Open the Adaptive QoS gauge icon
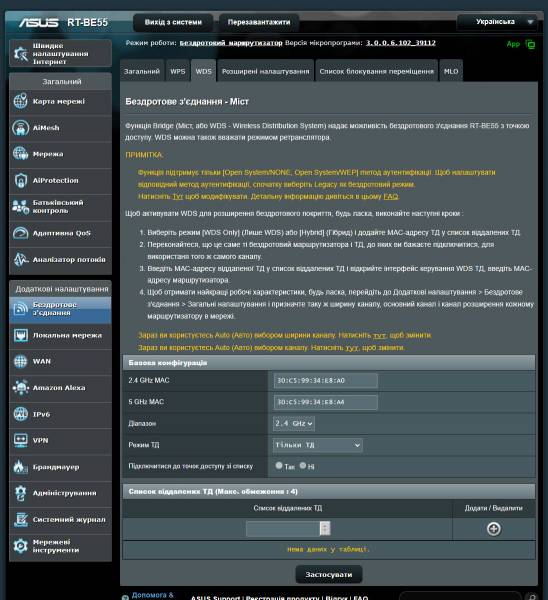548x600 pixels. pos(20,233)
